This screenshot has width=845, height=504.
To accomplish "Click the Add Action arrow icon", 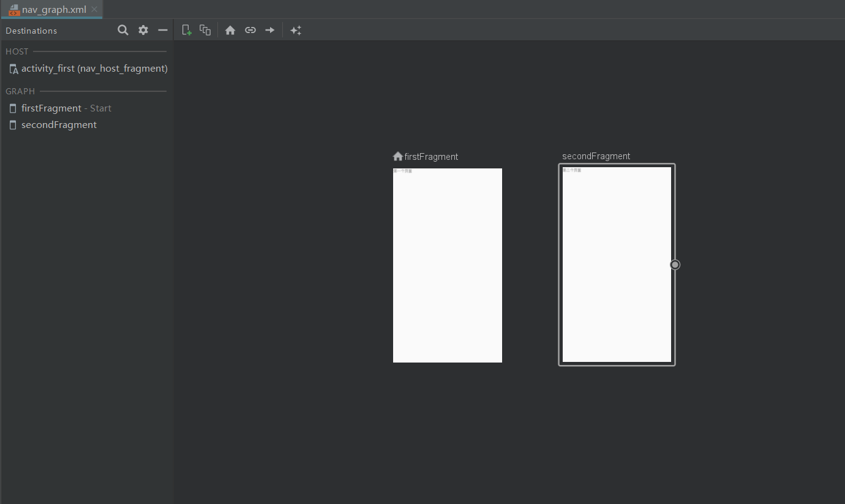I will pos(270,30).
